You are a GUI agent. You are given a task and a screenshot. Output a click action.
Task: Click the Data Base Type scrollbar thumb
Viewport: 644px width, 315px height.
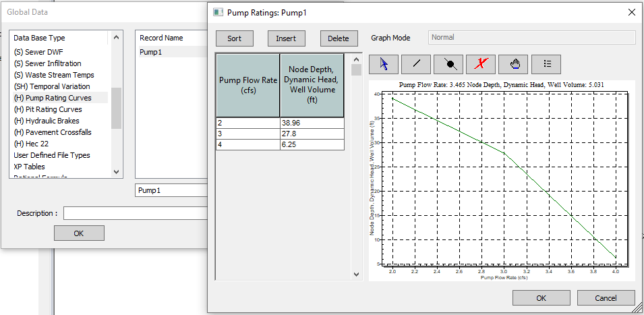click(116, 108)
